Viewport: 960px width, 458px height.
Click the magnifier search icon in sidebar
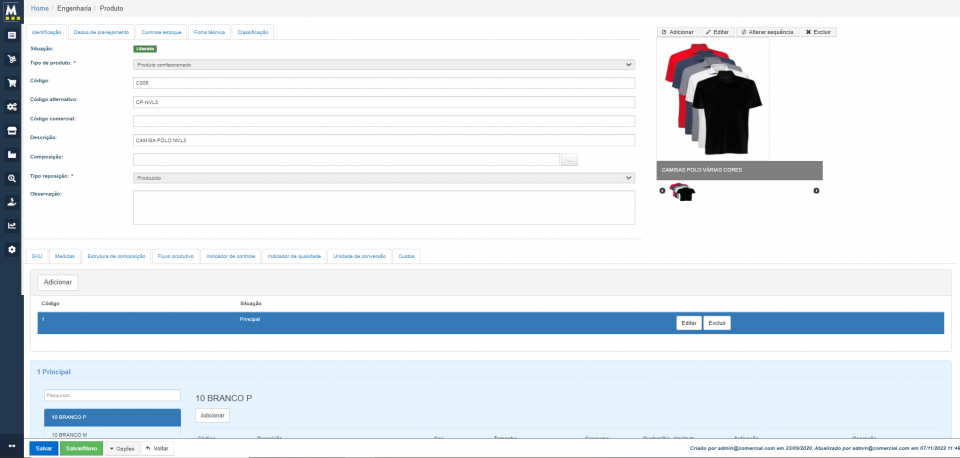(x=12, y=178)
